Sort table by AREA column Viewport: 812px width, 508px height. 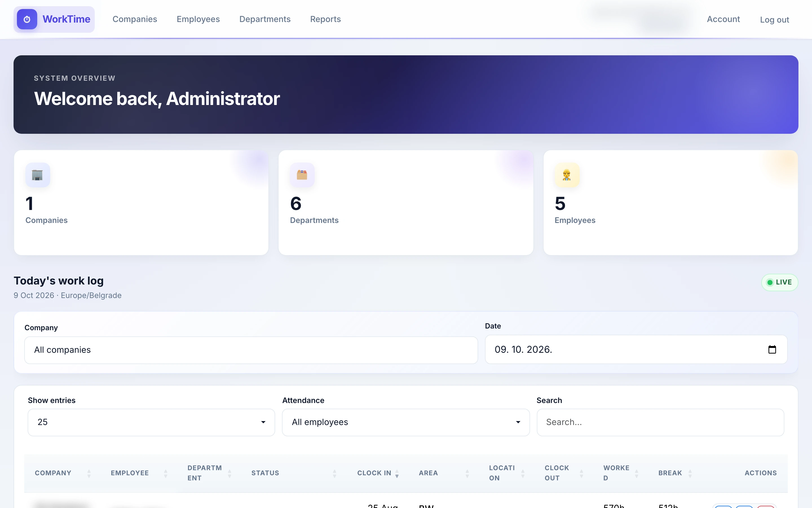tap(444, 473)
